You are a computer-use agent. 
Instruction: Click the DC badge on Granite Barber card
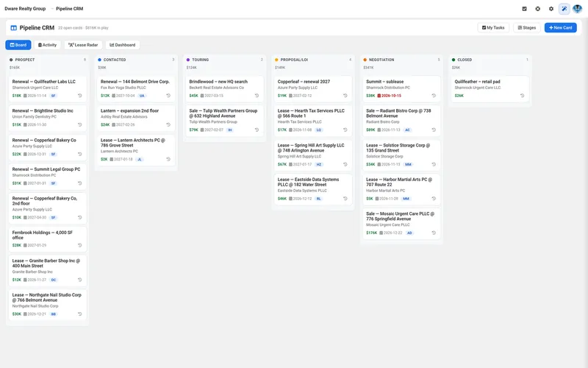[x=53, y=280]
